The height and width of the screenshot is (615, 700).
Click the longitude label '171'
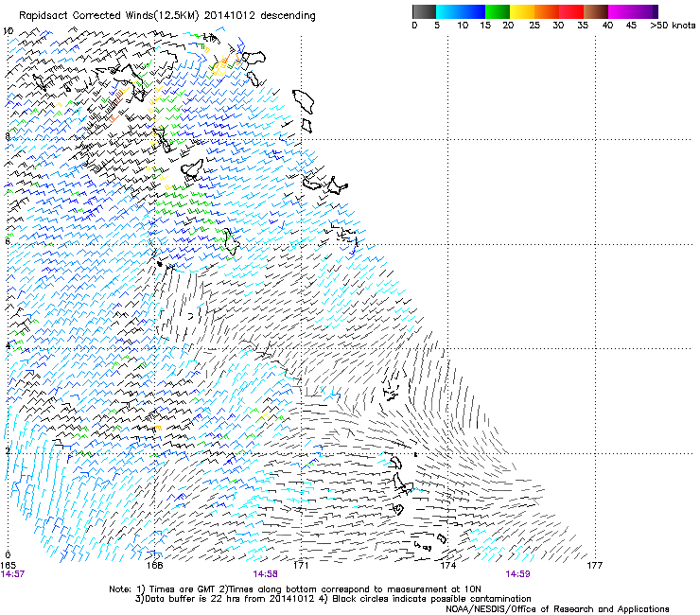click(x=301, y=566)
